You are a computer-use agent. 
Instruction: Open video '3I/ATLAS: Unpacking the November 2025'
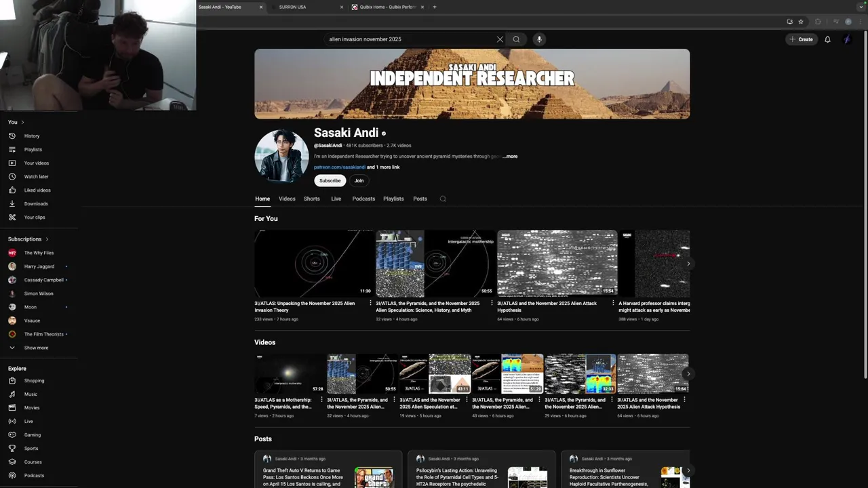304,306
